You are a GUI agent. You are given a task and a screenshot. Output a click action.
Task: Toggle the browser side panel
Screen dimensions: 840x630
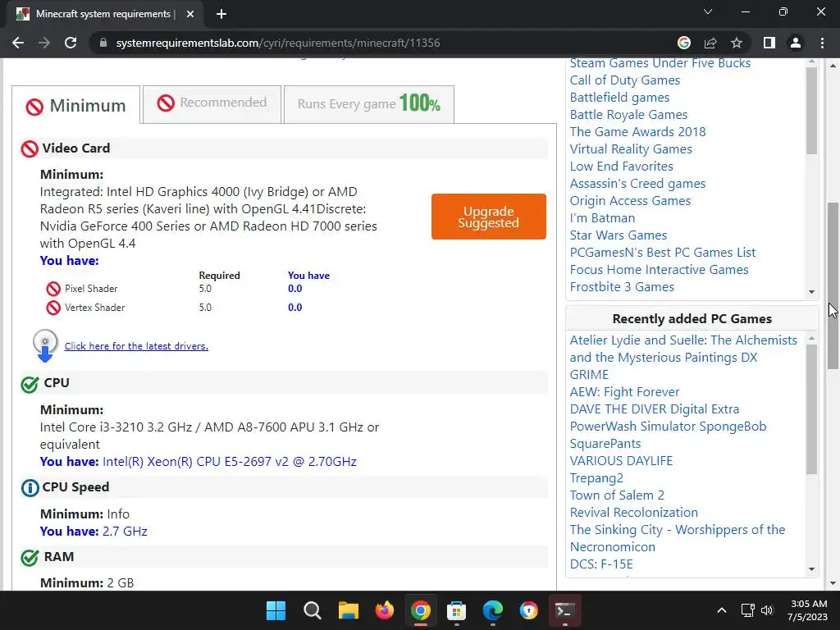[x=769, y=43]
